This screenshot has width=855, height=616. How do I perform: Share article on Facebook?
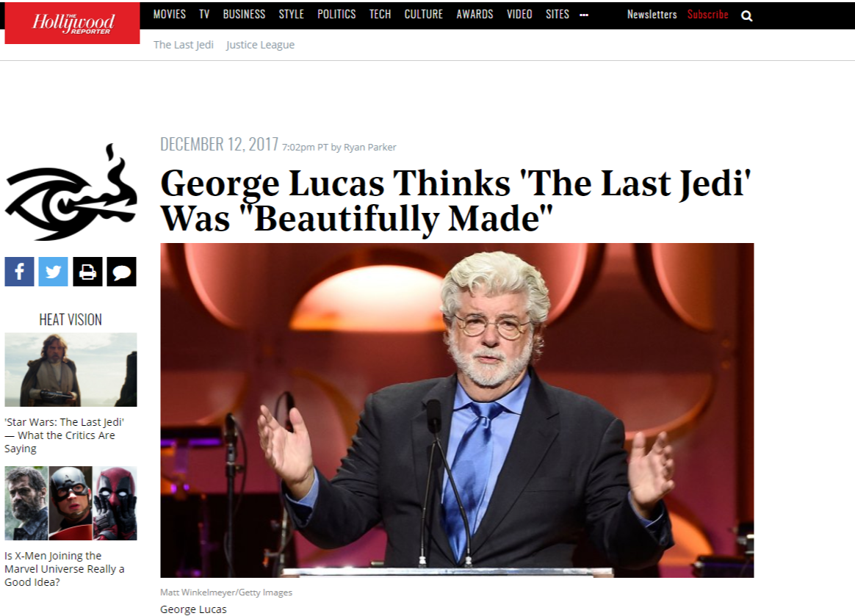(19, 272)
